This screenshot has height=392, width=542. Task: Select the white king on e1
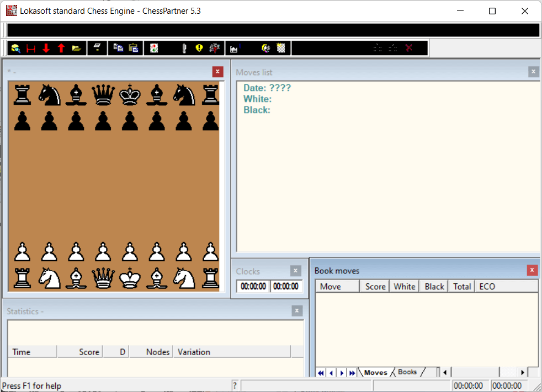(130, 278)
